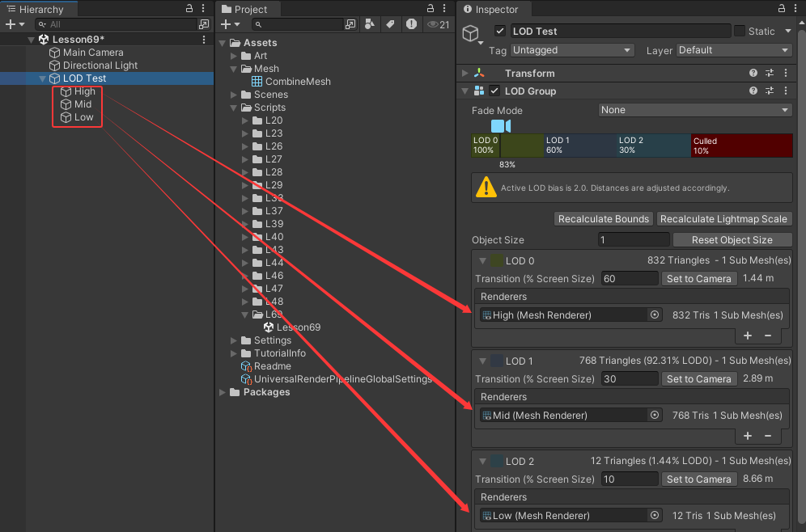Image resolution: width=806 pixels, height=532 pixels.
Task: Disable the LOD Group component checkbox
Action: point(494,91)
